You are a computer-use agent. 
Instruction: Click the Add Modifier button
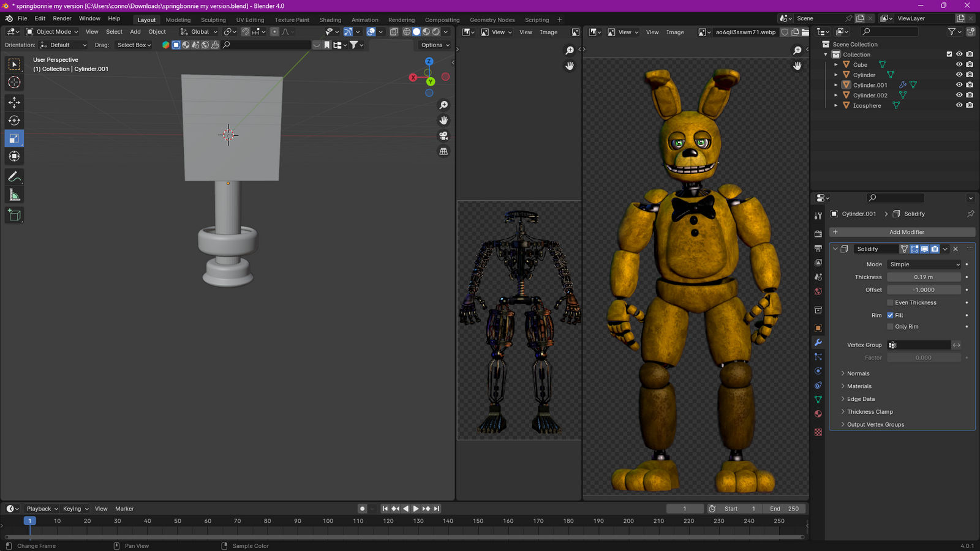click(x=902, y=232)
